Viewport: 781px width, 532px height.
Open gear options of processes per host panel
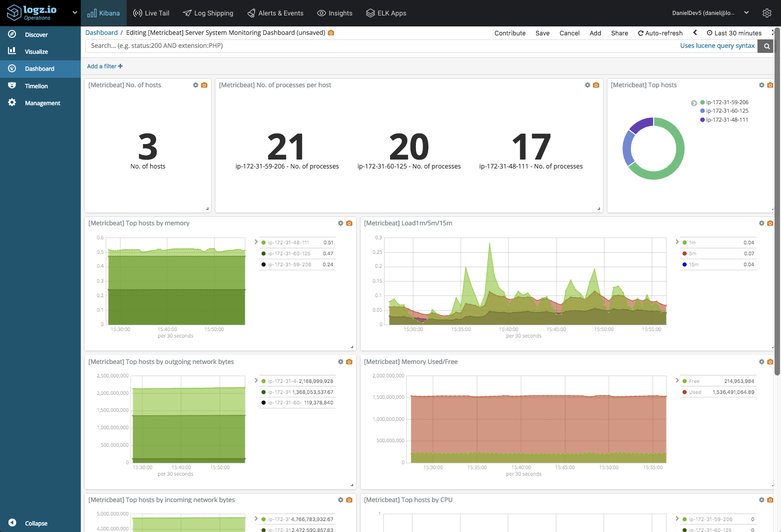(587, 85)
